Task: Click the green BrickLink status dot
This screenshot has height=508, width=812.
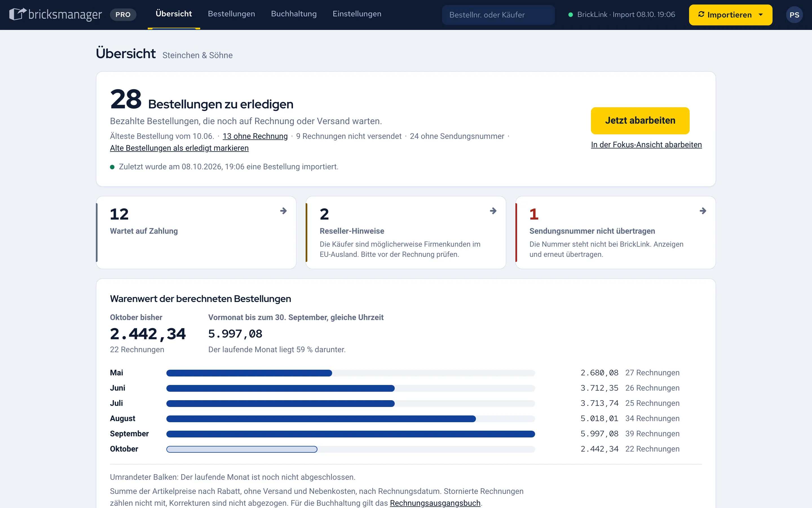Action: point(570,15)
